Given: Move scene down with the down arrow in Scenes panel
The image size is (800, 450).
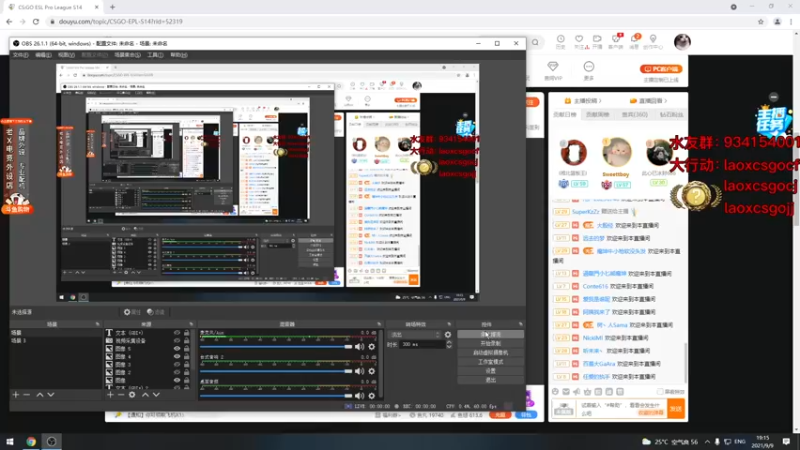Looking at the screenshot, I should [x=51, y=395].
